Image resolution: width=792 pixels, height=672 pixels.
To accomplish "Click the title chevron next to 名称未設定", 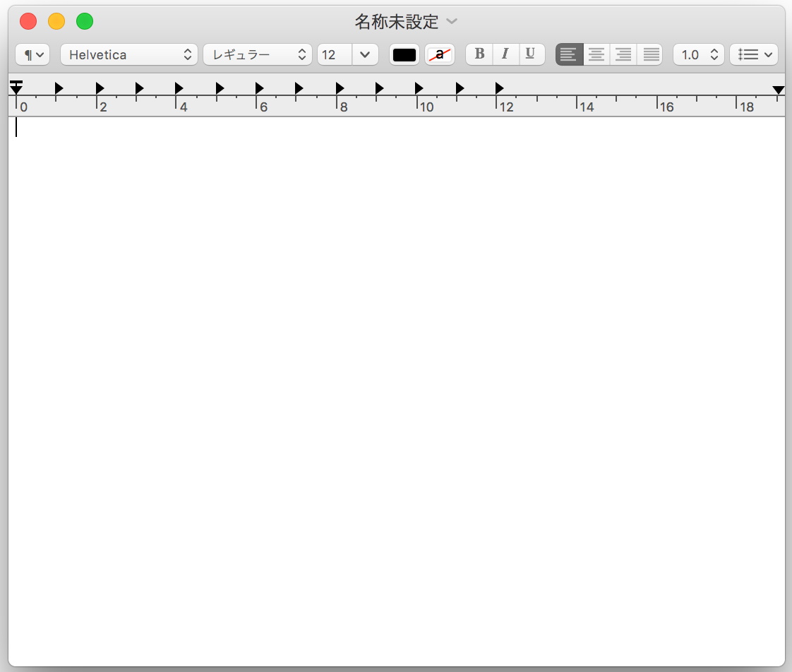I will click(452, 22).
